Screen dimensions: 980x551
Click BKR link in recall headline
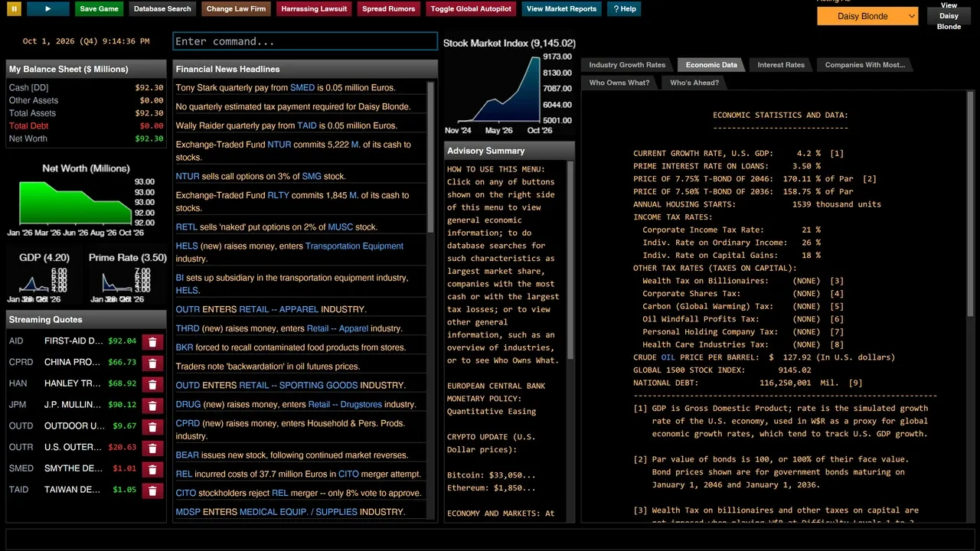[185, 347]
